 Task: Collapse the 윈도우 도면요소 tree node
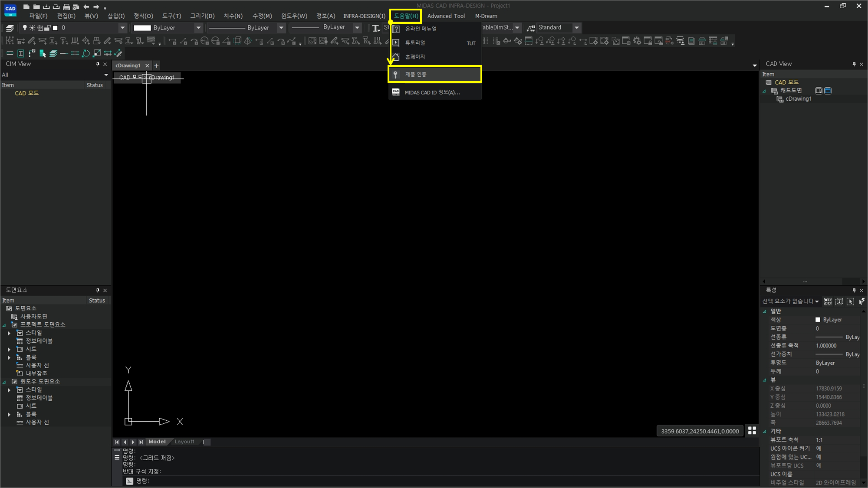pos(4,382)
